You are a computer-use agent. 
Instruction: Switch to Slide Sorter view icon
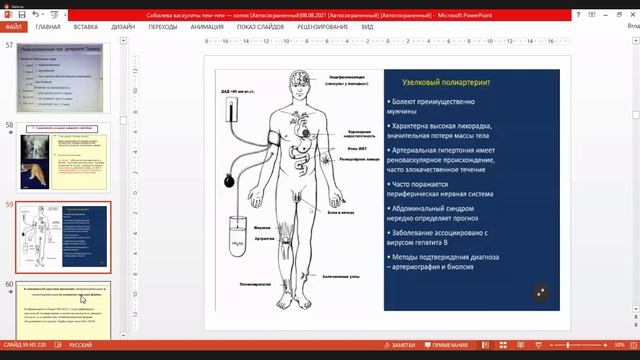503,345
